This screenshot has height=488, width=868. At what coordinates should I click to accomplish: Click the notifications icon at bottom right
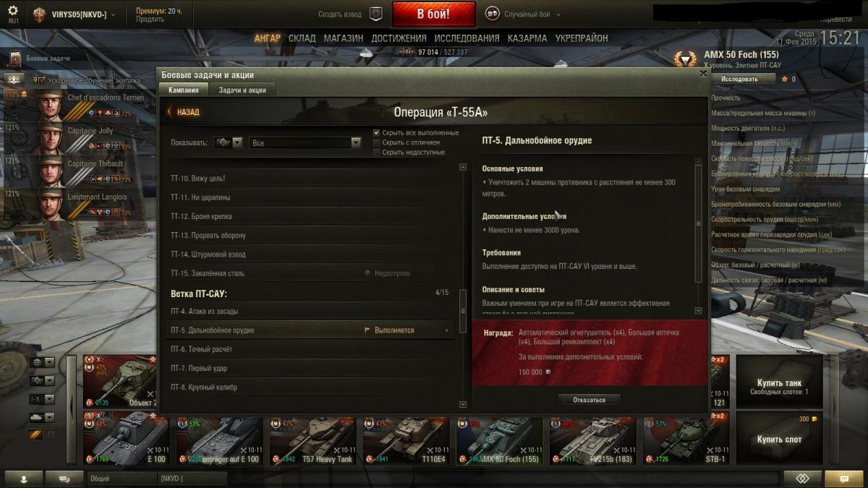coord(843,479)
